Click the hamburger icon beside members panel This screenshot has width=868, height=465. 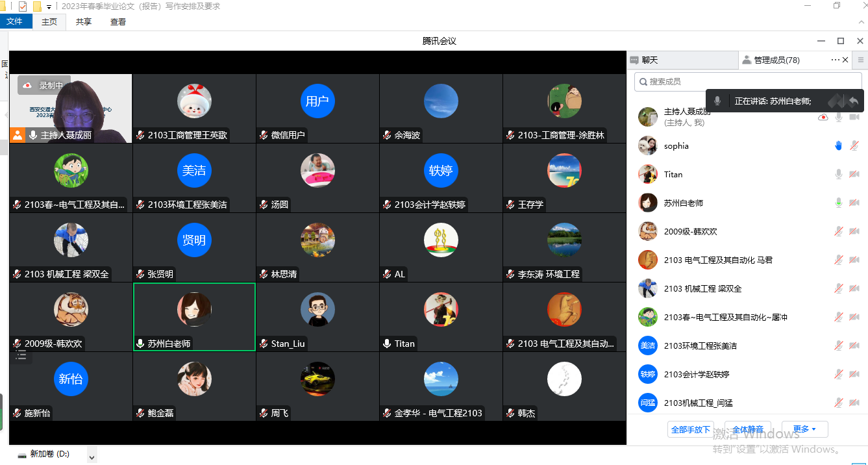861,60
